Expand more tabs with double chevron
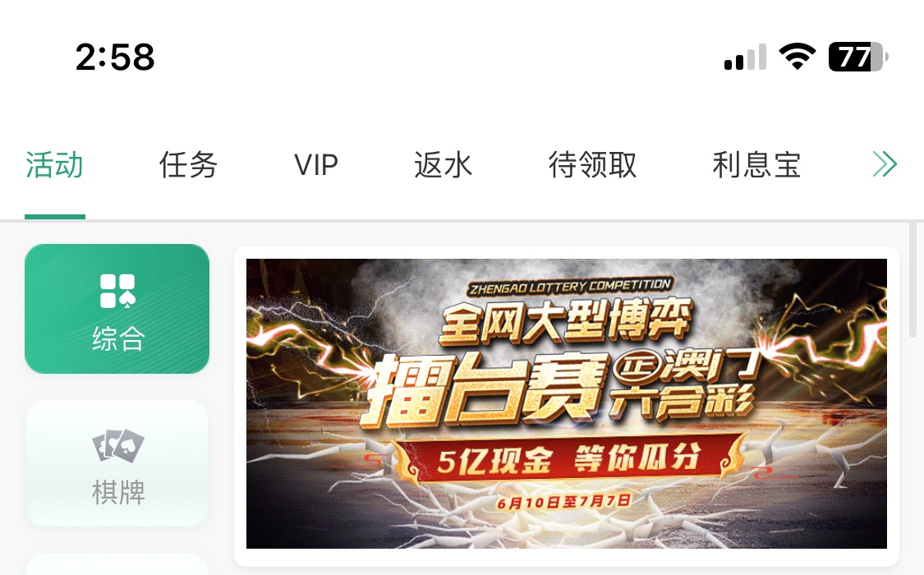 (x=885, y=163)
